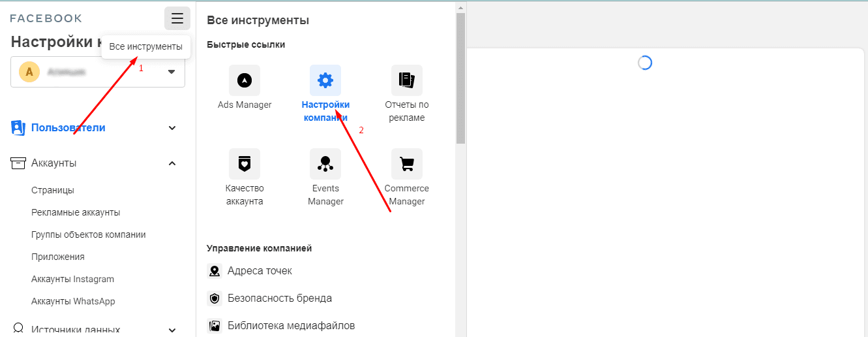
Task: Select Аккаунты menu label
Action: pos(53,163)
